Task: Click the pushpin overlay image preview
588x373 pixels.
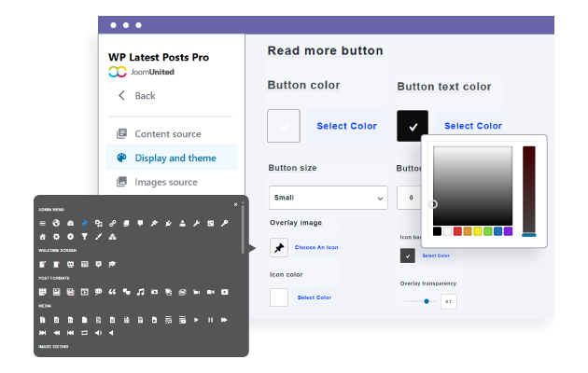Action: (x=278, y=247)
